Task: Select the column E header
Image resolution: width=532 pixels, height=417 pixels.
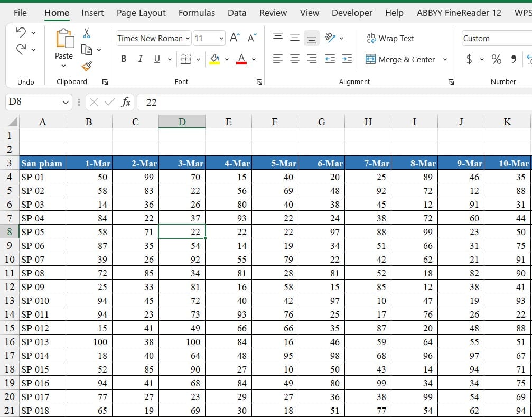Action: 228,122
